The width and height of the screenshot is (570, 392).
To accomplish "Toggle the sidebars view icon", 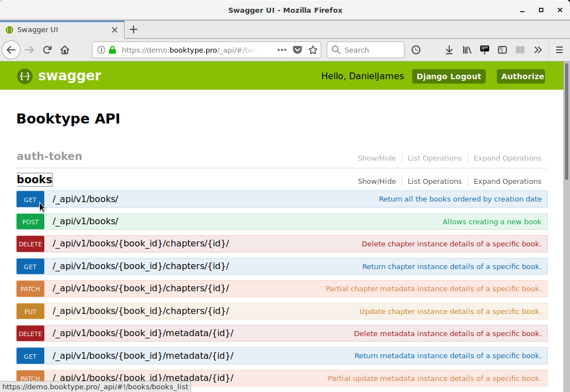I will [x=502, y=50].
